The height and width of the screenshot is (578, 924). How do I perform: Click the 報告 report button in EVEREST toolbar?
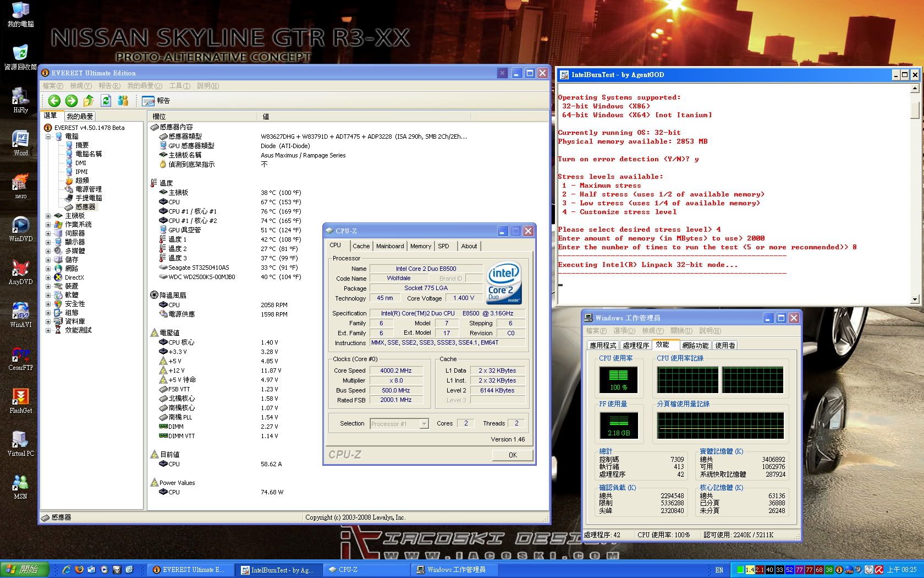[156, 101]
